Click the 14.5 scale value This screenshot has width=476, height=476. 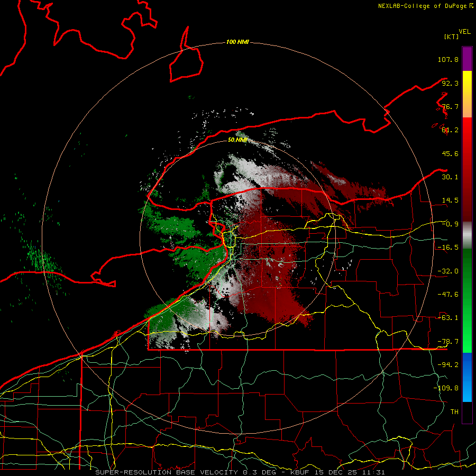pos(450,200)
